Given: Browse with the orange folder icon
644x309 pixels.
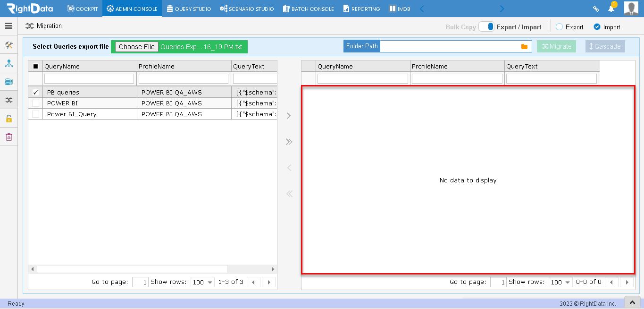Looking at the screenshot, I should click(x=524, y=46).
